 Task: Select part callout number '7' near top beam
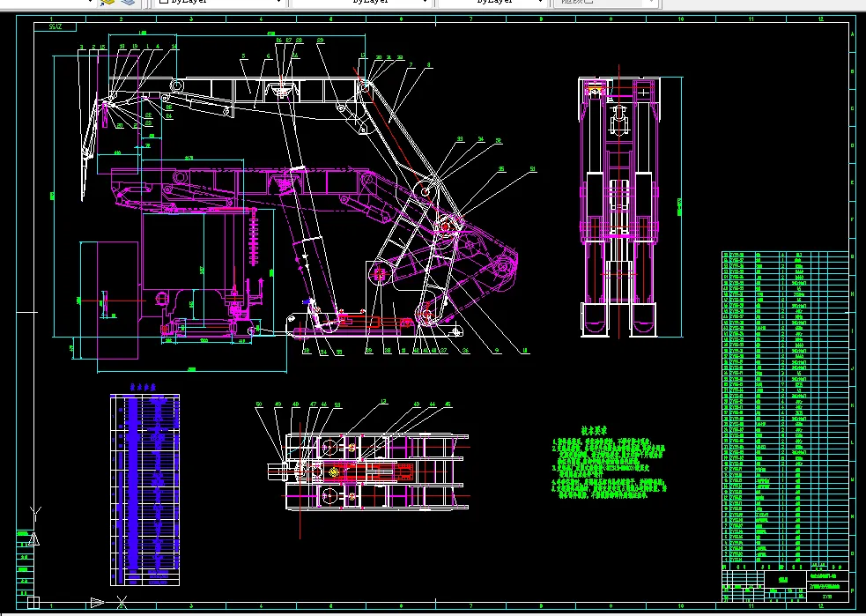pyautogui.click(x=411, y=65)
